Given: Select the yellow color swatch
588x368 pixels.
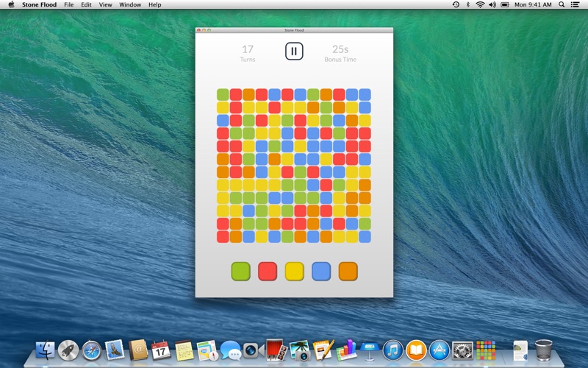Looking at the screenshot, I should pos(294,271).
